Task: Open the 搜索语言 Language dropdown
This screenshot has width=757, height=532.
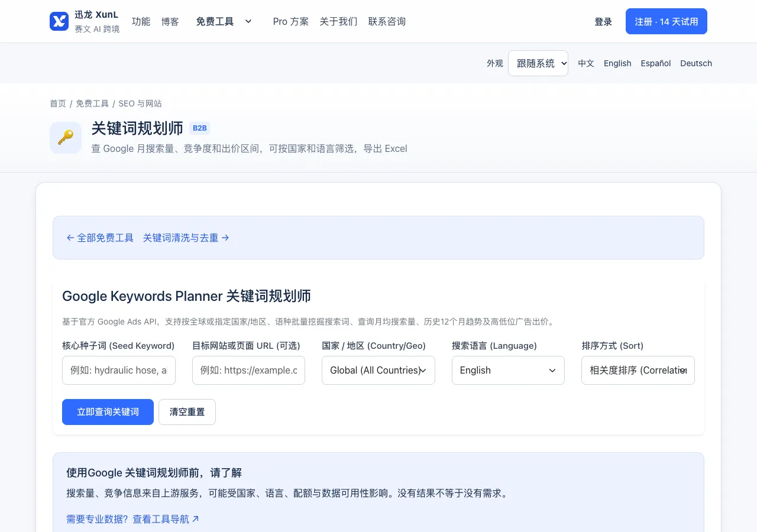Action: 508,370
